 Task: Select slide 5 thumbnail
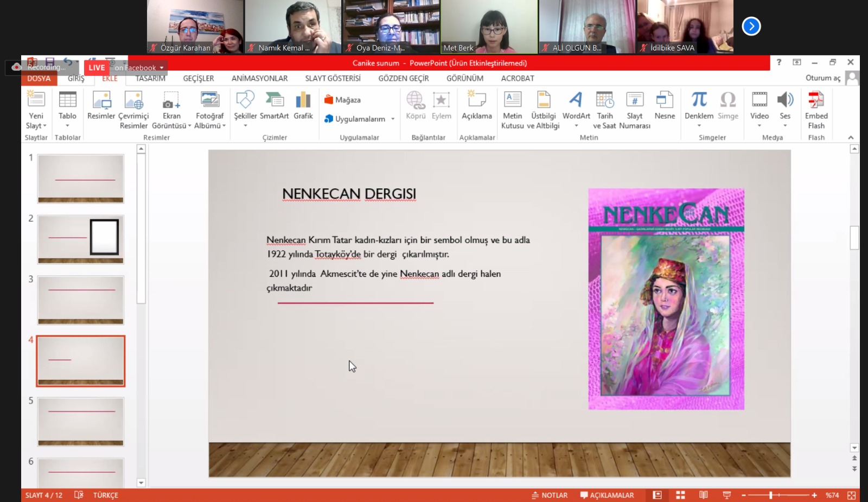click(81, 422)
